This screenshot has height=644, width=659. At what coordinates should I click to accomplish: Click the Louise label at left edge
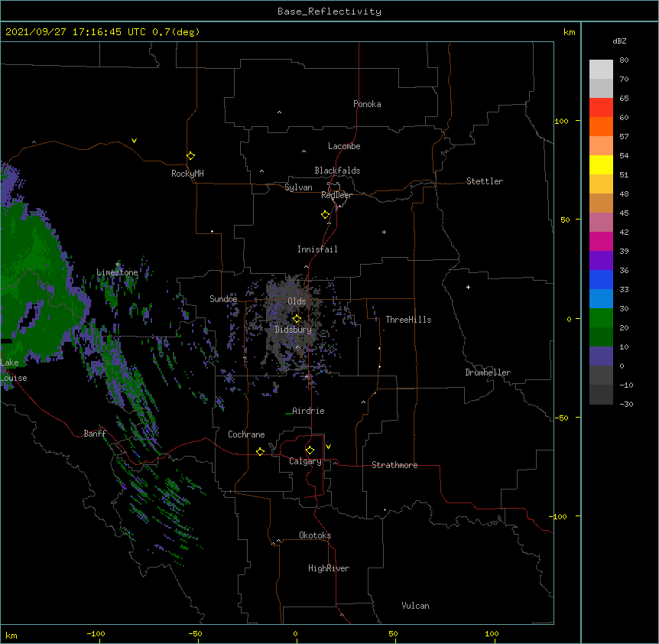14,378
